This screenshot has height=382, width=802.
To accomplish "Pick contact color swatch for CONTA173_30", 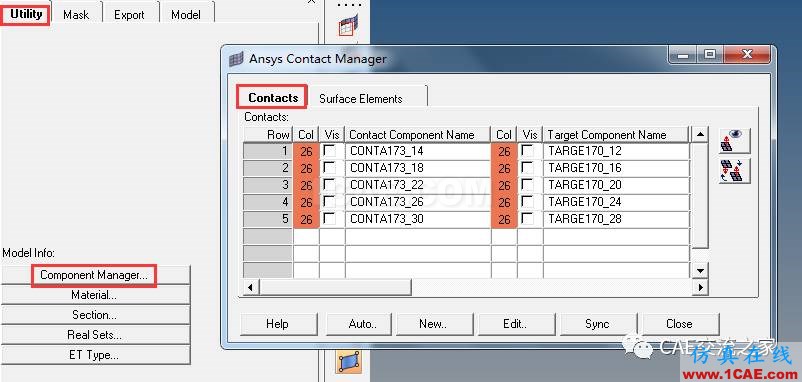I will coord(306,219).
